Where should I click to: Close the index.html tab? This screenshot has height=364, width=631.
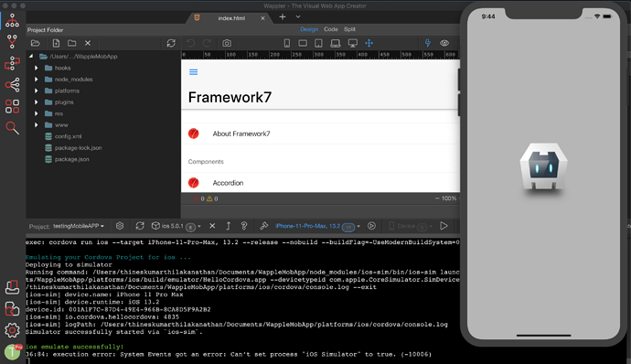[262, 18]
